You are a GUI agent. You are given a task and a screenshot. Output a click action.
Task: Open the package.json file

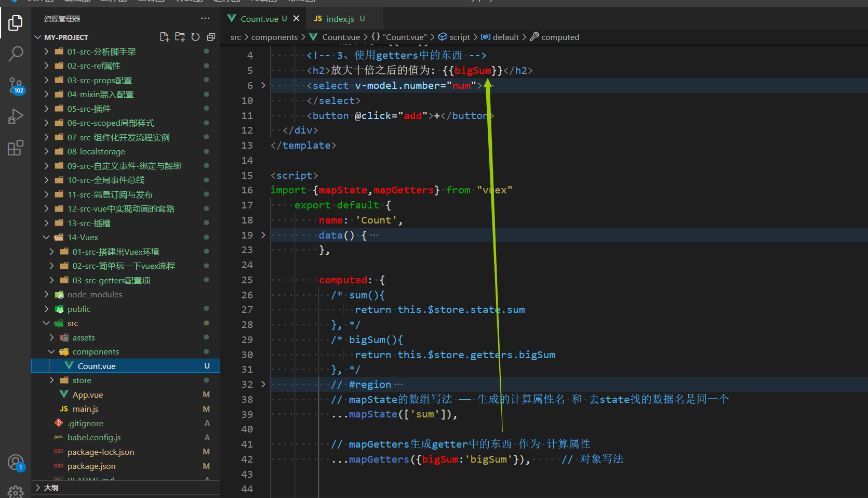(x=126, y=466)
